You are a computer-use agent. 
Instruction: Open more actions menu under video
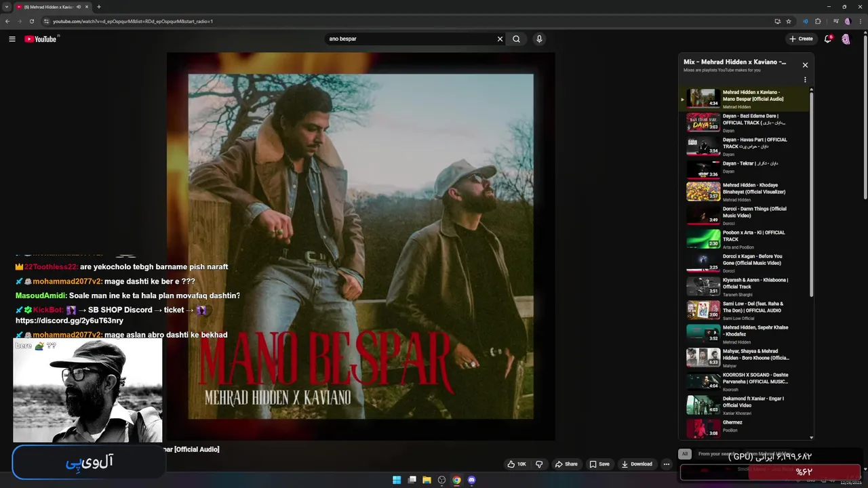click(667, 464)
